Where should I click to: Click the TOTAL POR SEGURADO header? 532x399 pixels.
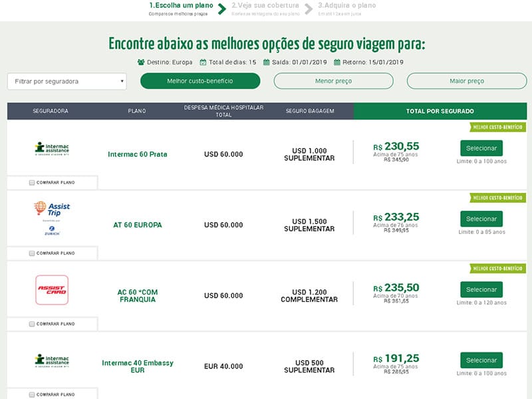(440, 111)
